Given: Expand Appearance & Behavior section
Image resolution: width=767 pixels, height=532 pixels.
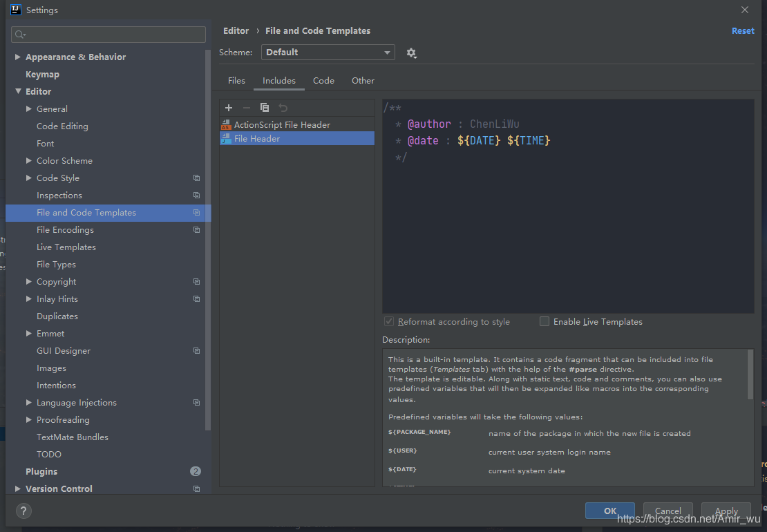Looking at the screenshot, I should (x=17, y=57).
